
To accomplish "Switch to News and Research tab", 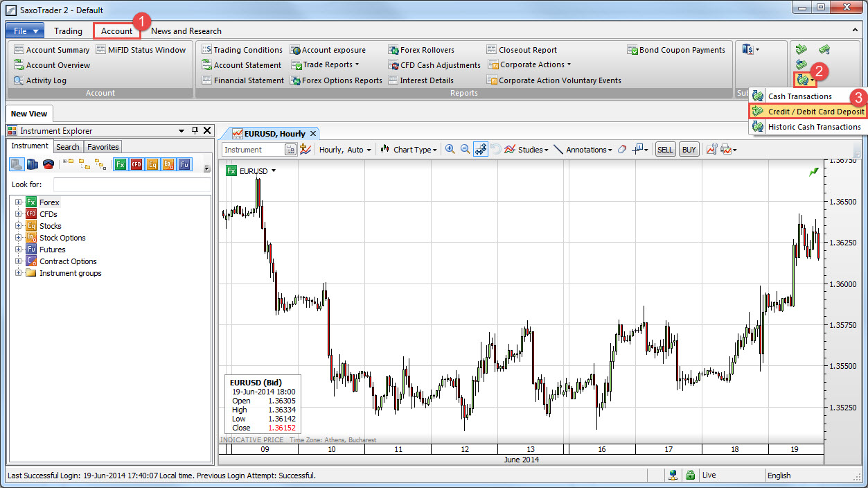I will pyautogui.click(x=186, y=31).
